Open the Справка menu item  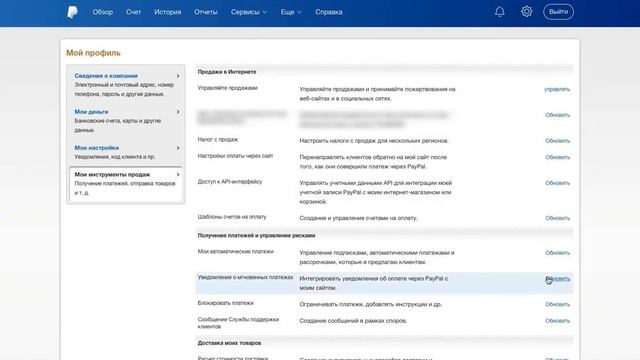(329, 12)
